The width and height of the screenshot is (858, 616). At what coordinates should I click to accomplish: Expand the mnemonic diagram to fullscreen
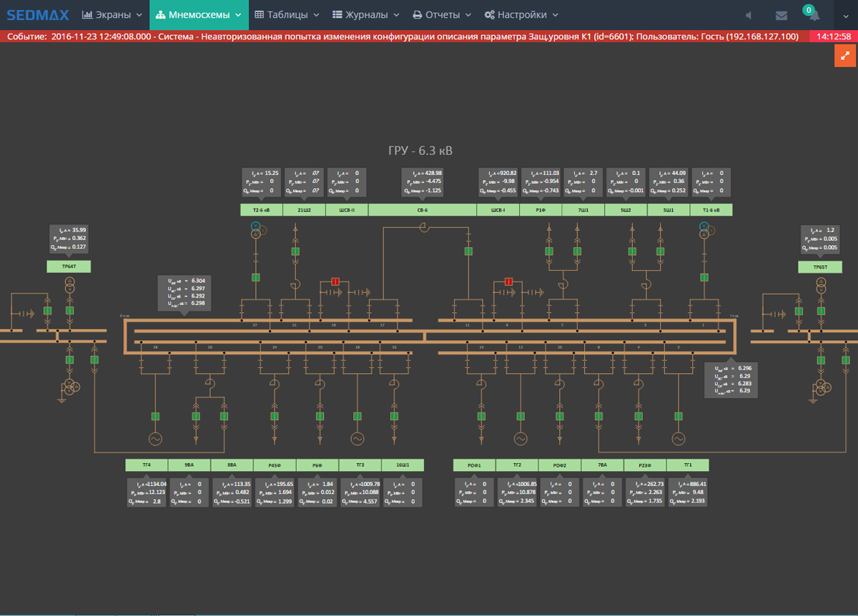tap(845, 57)
